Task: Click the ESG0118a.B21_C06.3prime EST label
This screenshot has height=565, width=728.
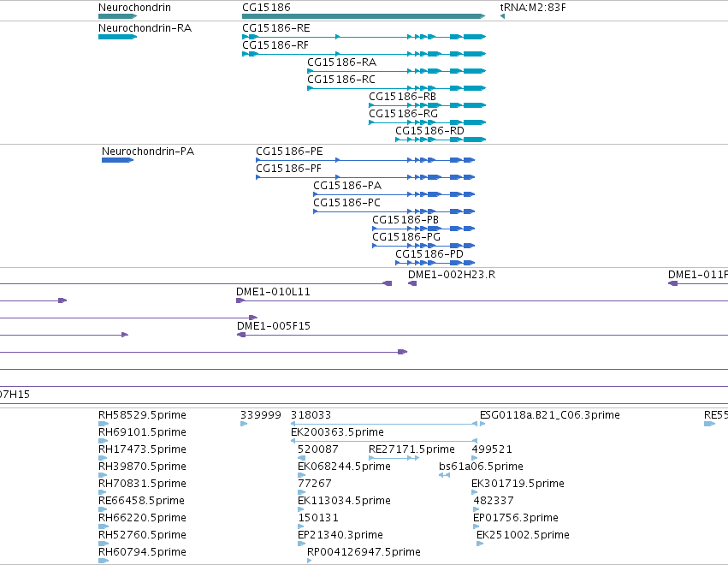Action: coord(549,415)
